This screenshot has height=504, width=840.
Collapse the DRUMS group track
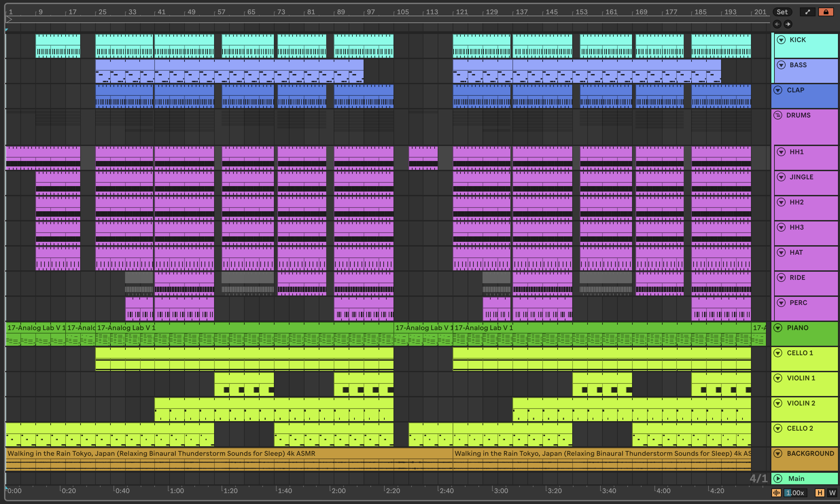[778, 115]
